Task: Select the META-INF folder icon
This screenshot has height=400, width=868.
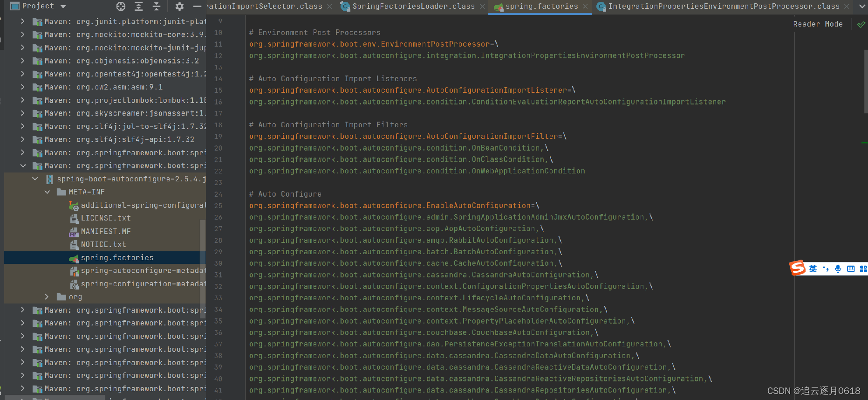Action: (61, 192)
